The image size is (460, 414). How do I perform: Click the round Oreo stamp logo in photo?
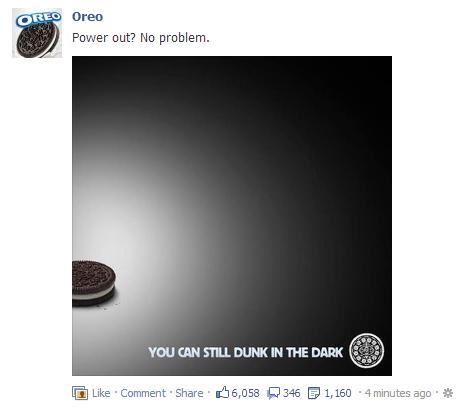366,351
